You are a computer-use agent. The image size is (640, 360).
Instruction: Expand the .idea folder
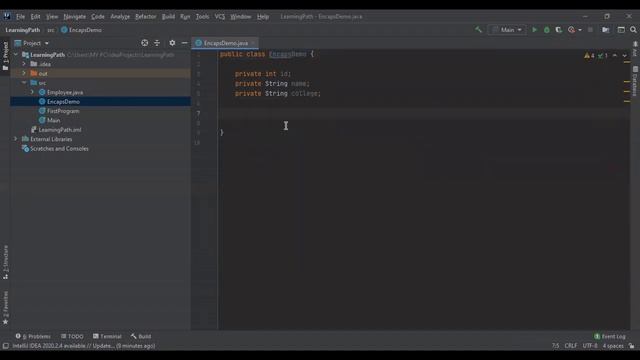[24, 64]
